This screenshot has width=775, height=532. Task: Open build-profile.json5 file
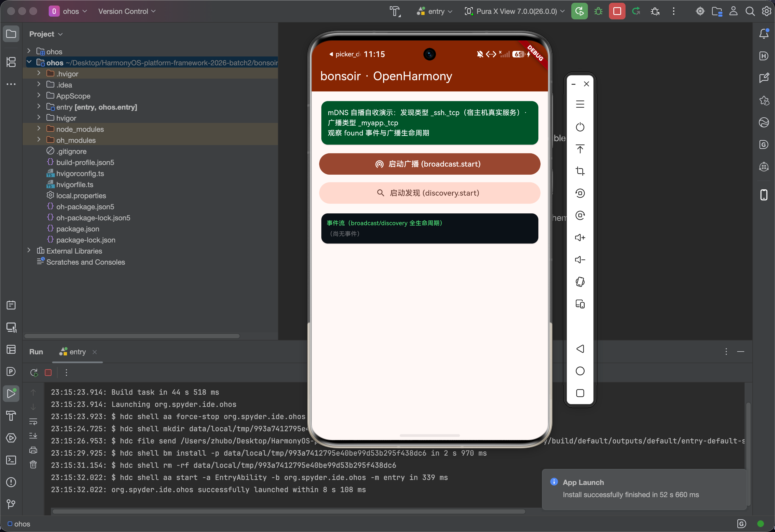85,162
